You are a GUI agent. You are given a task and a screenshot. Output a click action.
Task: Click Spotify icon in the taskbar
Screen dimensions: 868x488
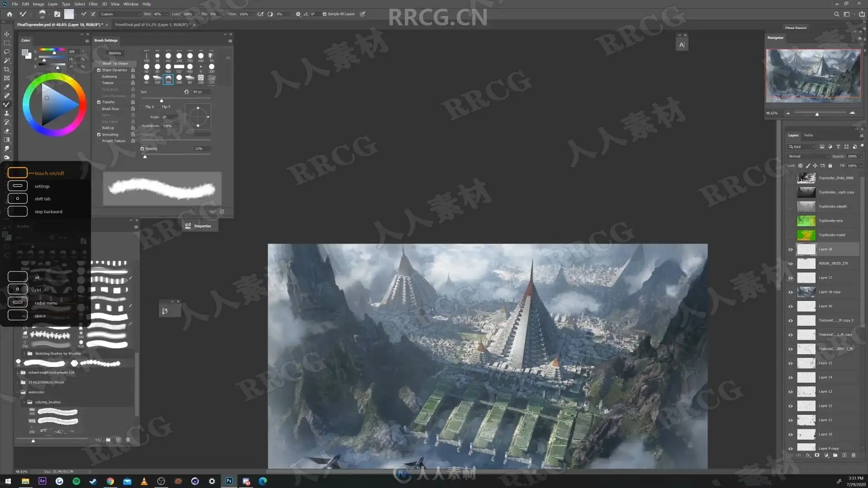pyautogui.click(x=76, y=481)
